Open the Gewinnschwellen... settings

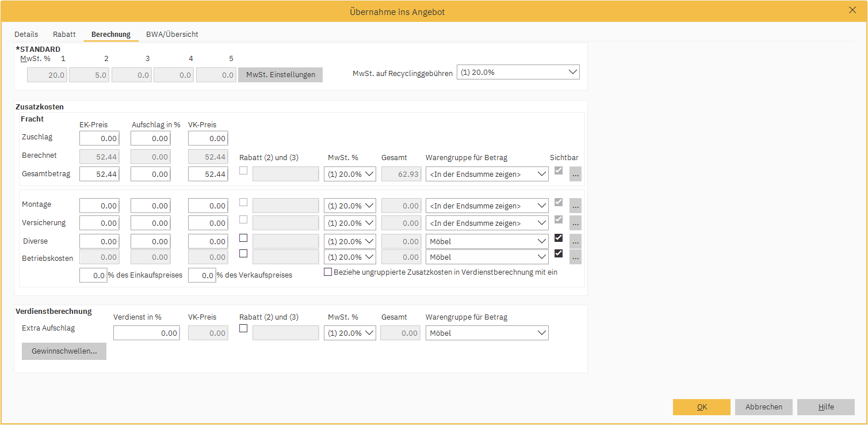64,351
